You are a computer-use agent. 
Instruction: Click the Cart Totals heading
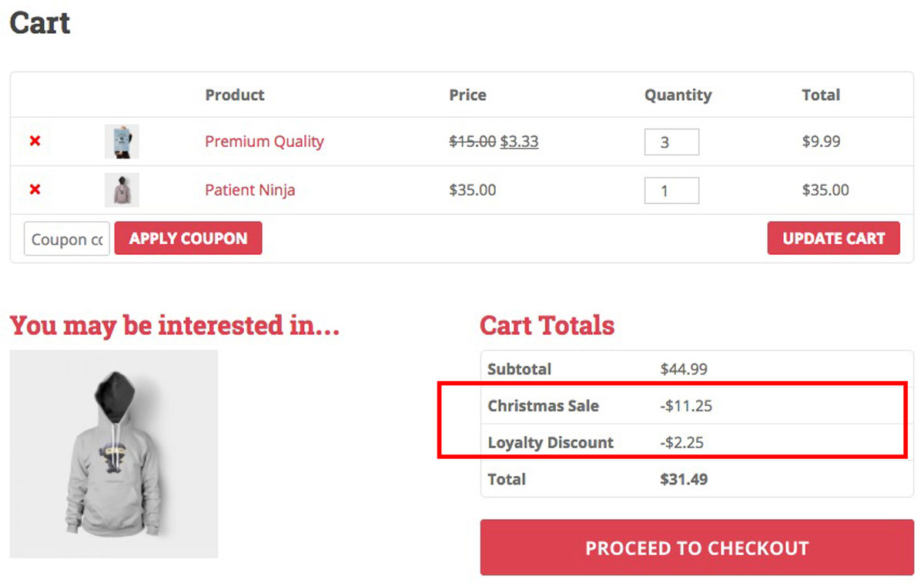tap(547, 325)
